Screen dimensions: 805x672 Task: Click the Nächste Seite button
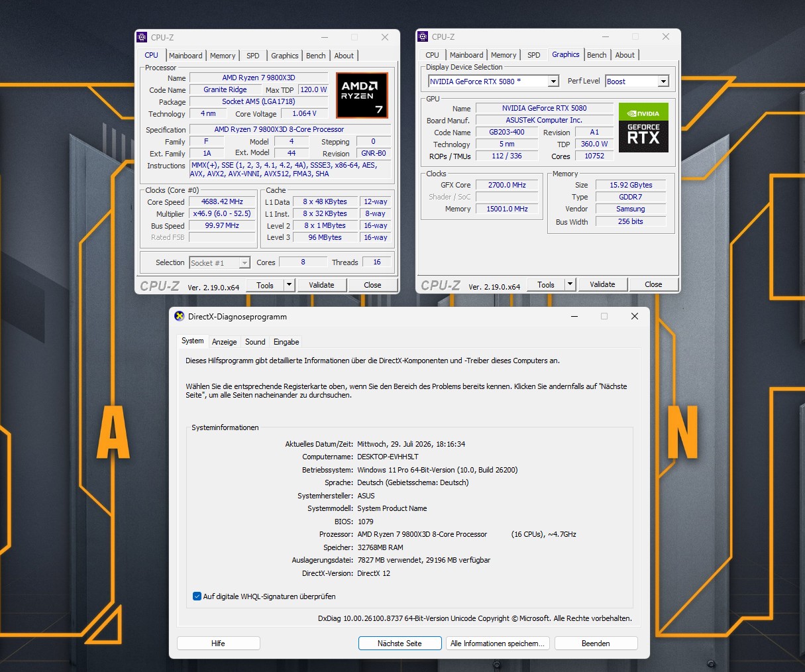tap(400, 644)
